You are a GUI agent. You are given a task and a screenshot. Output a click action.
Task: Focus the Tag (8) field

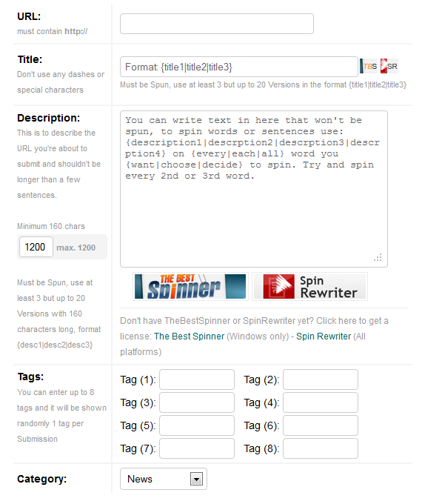321,448
